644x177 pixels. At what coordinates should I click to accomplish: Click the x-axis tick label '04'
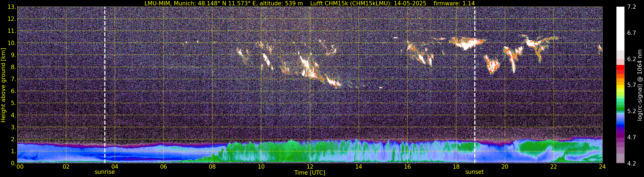coord(115,167)
